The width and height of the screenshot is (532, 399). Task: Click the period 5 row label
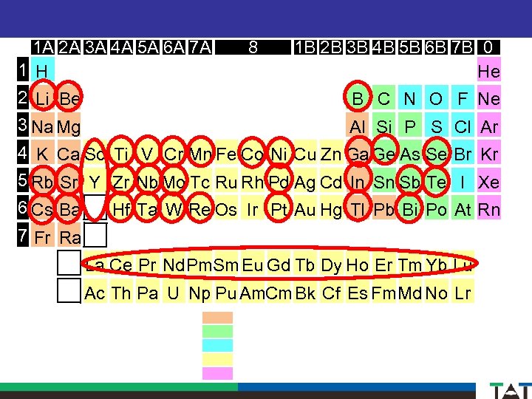coord(23,180)
